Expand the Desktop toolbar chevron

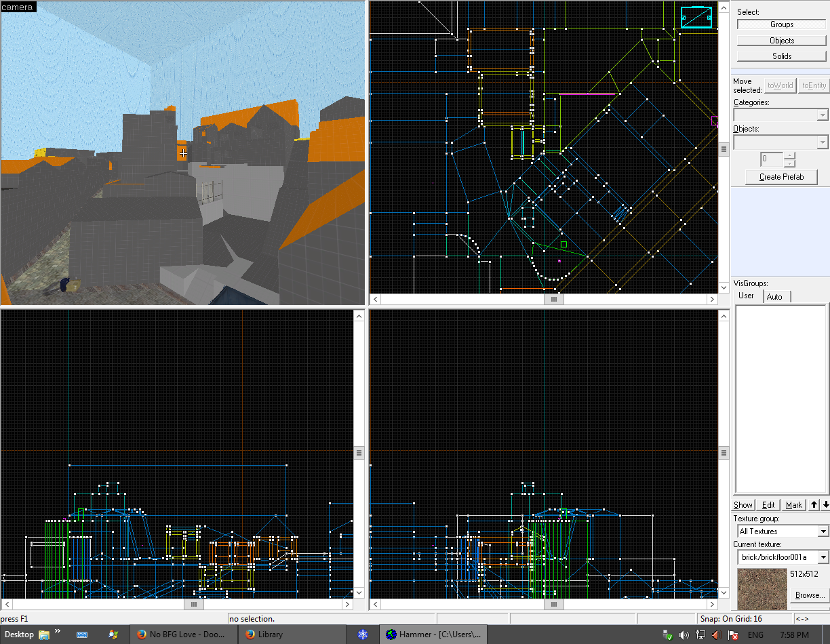[58, 632]
